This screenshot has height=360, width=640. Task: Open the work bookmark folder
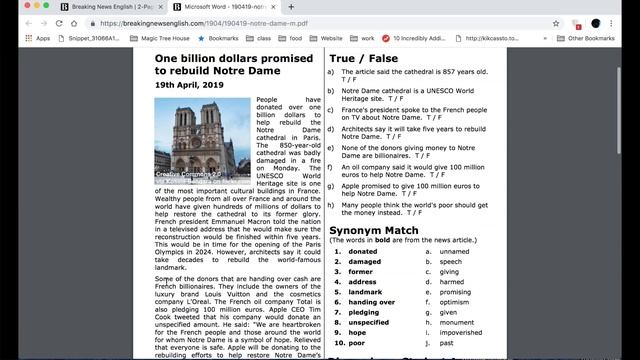(362, 38)
